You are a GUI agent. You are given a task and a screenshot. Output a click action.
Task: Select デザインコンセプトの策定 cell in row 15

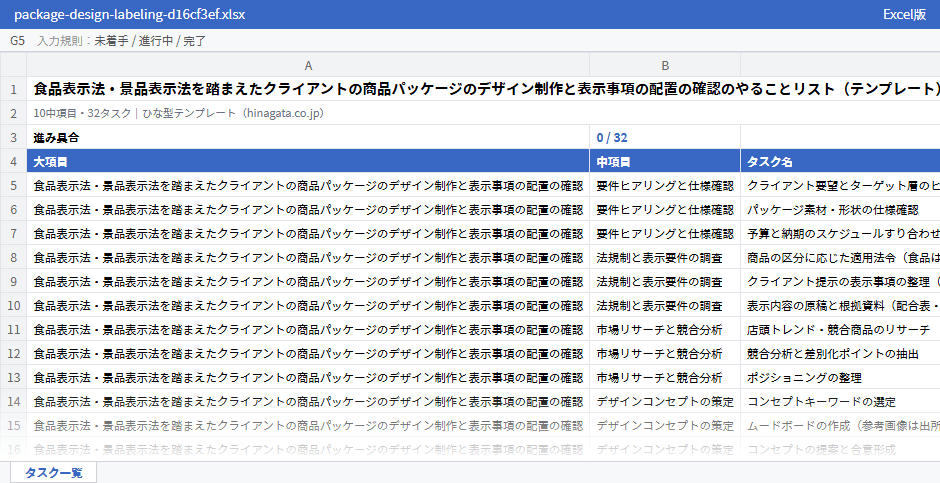point(665,425)
